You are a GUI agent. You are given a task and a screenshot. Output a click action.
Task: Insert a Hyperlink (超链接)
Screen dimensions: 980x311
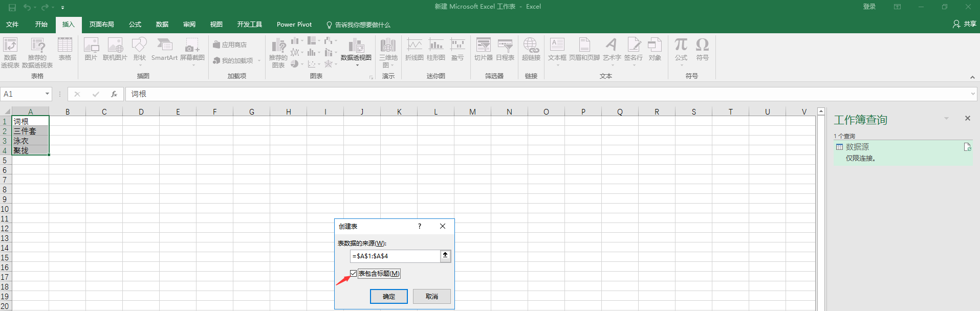[x=531, y=49]
